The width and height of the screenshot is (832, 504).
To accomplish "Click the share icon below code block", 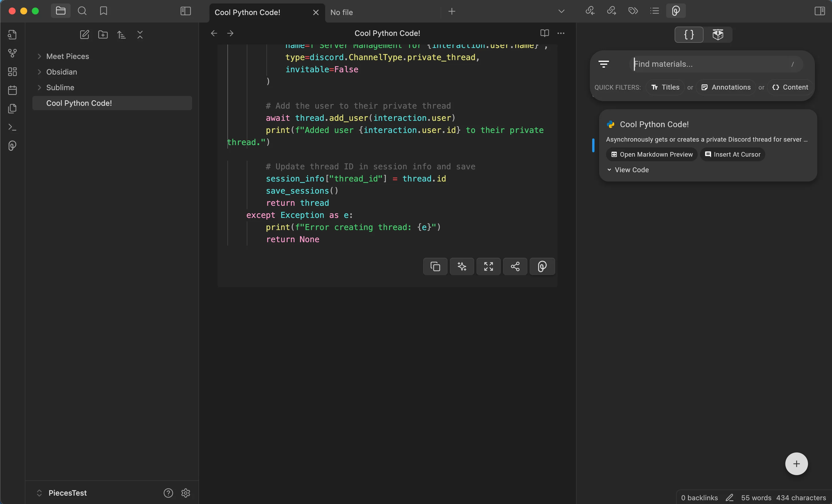I will [515, 266].
